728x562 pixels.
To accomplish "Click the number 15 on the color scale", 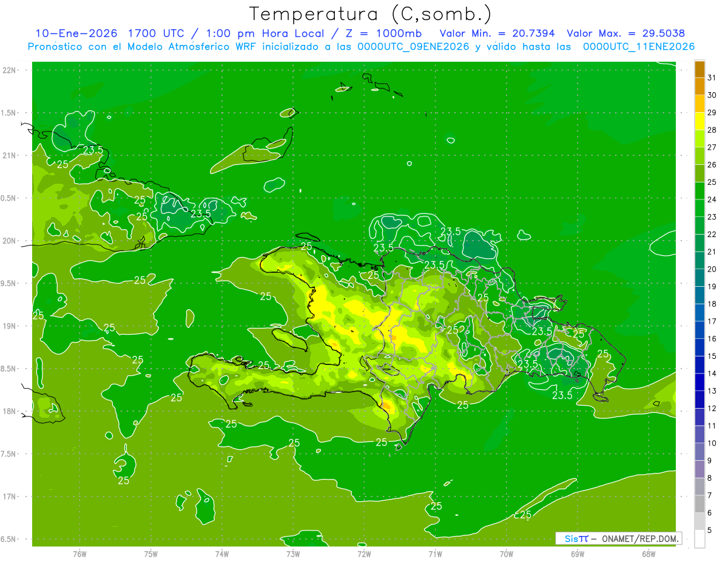I will 712,356.
